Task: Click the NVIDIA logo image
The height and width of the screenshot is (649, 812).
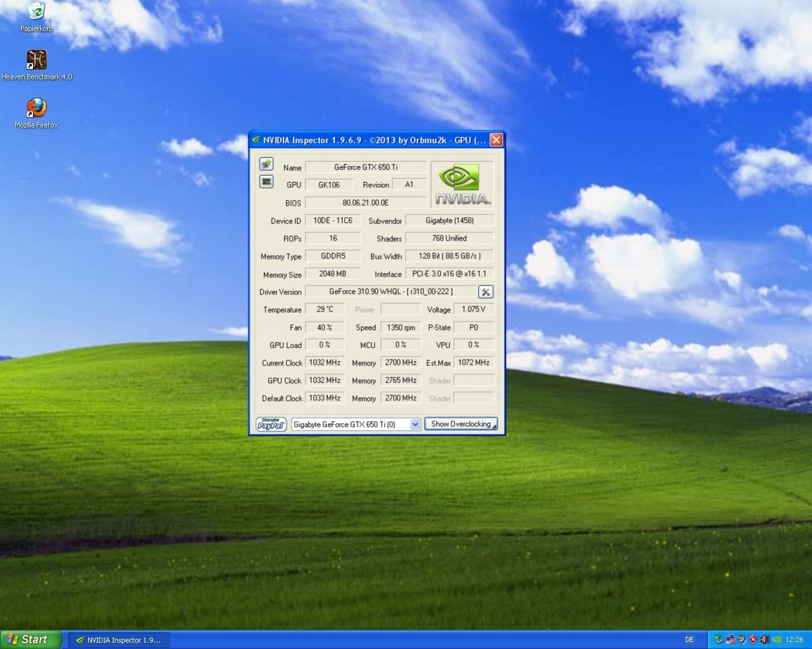Action: click(462, 185)
